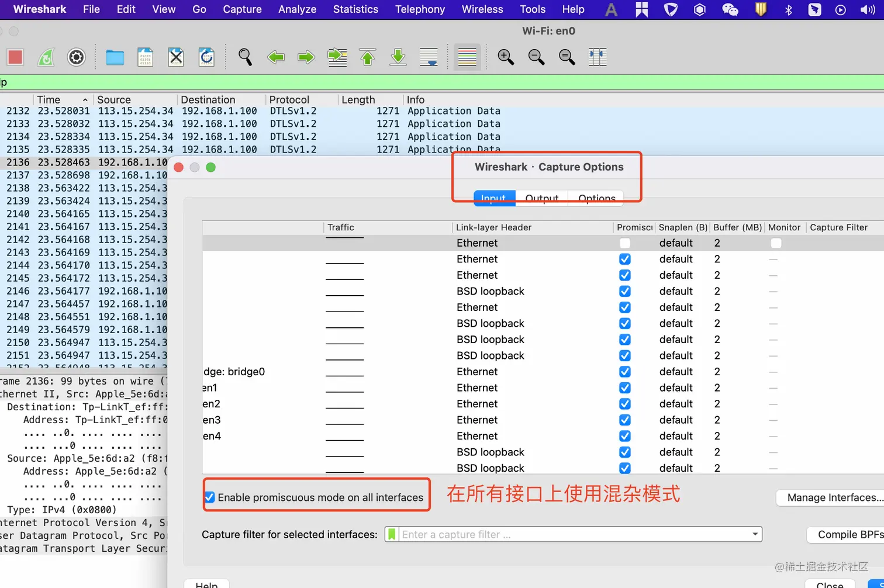Open the Wireless menu
Image resolution: width=884 pixels, height=588 pixels.
pyautogui.click(x=482, y=9)
